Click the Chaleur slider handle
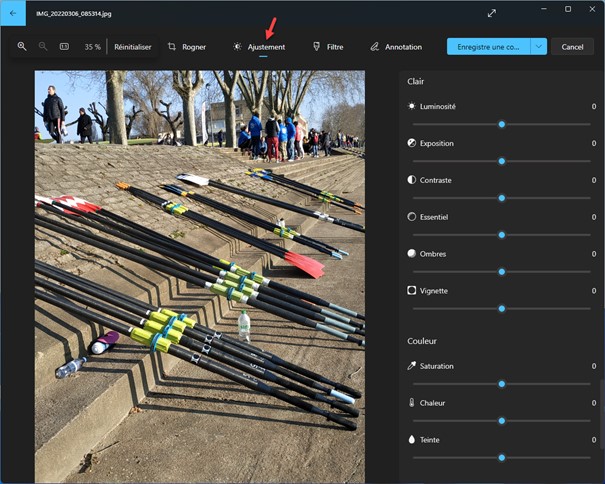Image resolution: width=605 pixels, height=484 pixels. pyautogui.click(x=502, y=421)
